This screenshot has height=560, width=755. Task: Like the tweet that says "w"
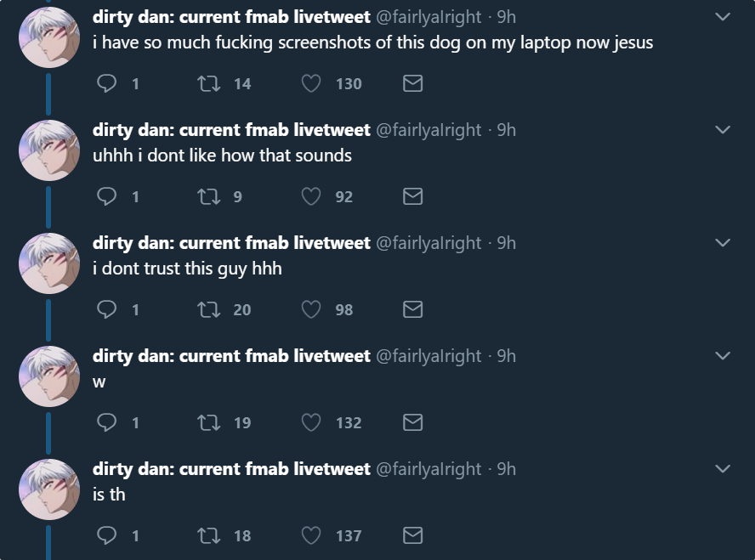click(311, 422)
